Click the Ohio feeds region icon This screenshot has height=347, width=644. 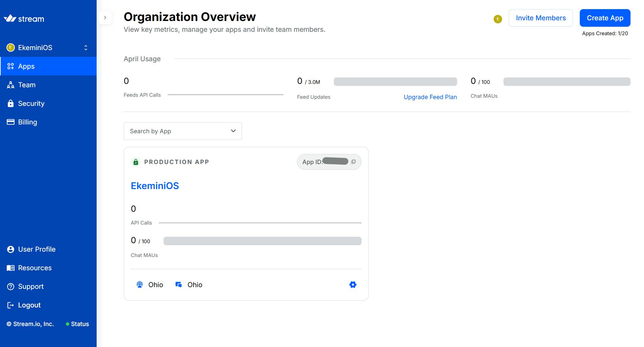pyautogui.click(x=140, y=285)
